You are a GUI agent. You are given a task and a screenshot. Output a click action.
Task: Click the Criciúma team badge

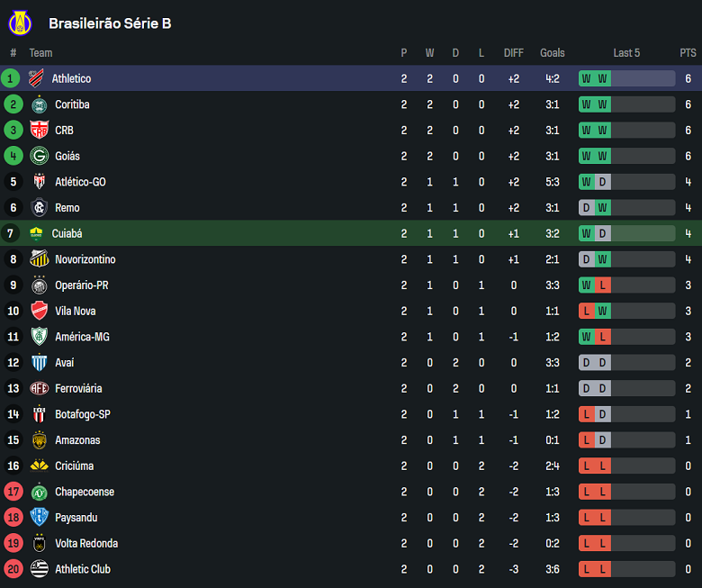pos(39,466)
